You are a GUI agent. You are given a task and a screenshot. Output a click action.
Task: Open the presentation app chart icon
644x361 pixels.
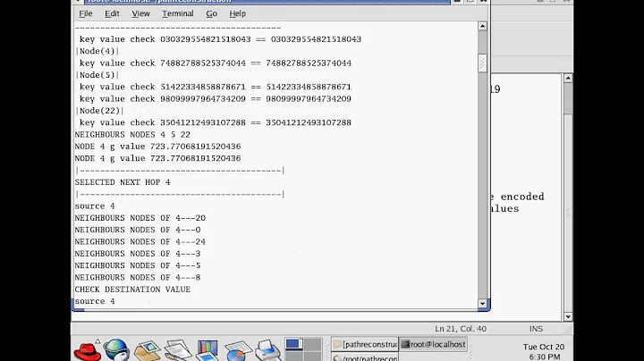coord(207,350)
